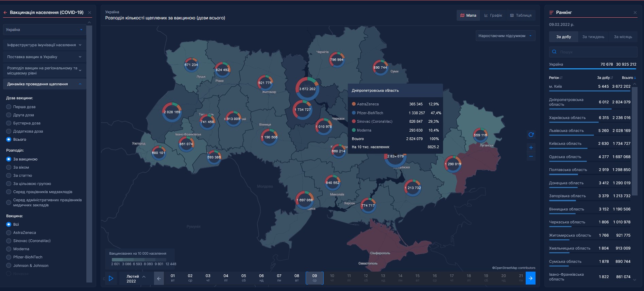644x291 pixels.
Task: Close the Ранкінг panel
Action: (635, 13)
